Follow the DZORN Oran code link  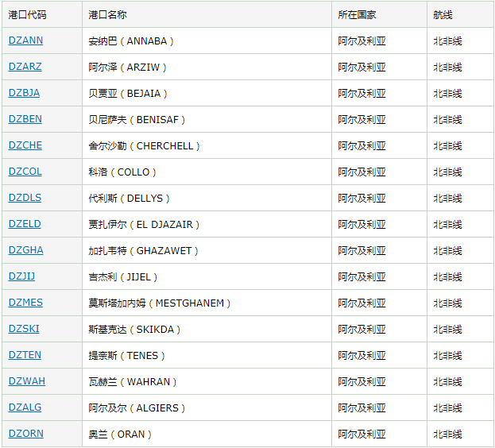click(x=26, y=434)
